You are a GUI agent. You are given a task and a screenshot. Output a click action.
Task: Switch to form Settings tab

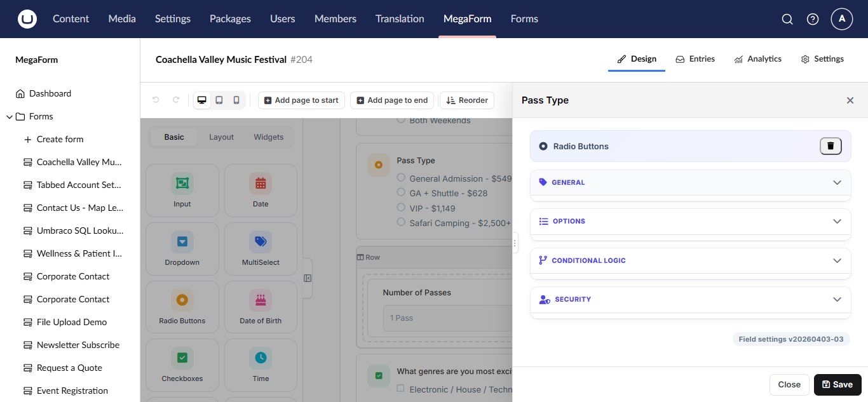822,59
